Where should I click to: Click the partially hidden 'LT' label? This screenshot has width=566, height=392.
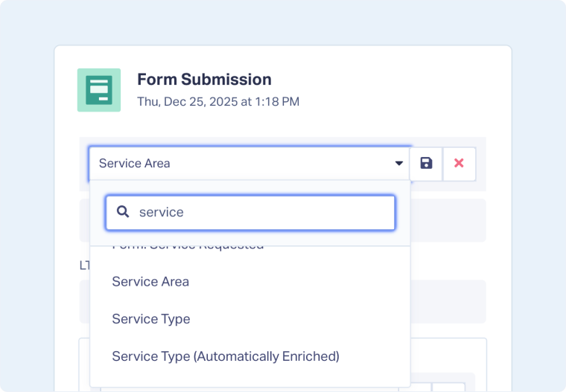[84, 265]
